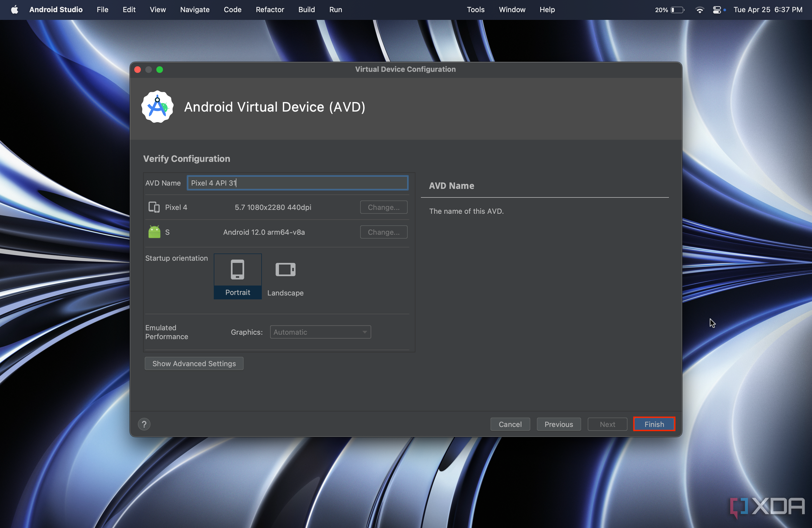The height and width of the screenshot is (528, 812).
Task: Click the Finish button
Action: coord(654,424)
